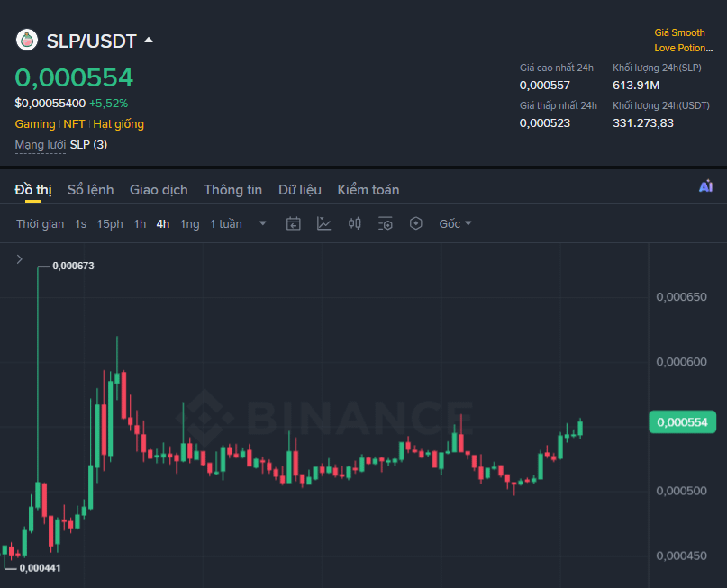Image resolution: width=727 pixels, height=588 pixels.
Task: Select the 15ph time interval
Action: click(110, 224)
